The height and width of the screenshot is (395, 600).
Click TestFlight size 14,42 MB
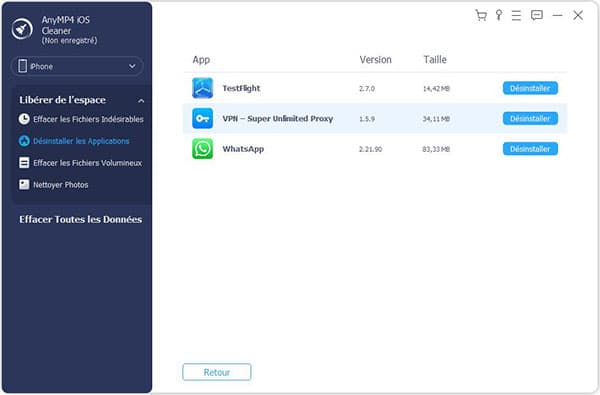[436, 88]
